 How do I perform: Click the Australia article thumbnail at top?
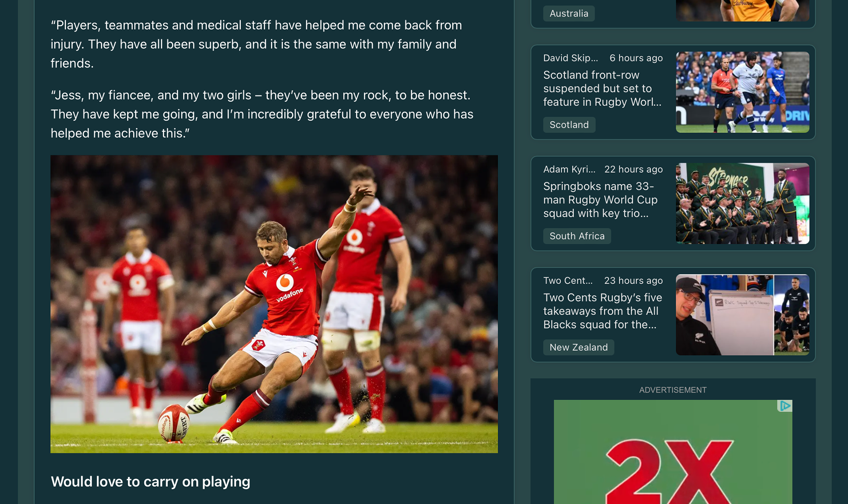[x=742, y=11]
